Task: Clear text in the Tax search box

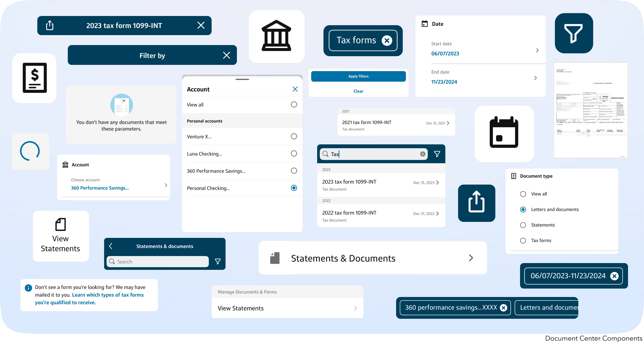Action: tap(422, 154)
